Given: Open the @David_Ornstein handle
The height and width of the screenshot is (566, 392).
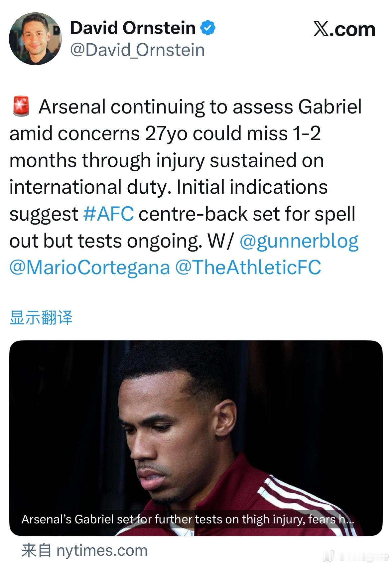Looking at the screenshot, I should (x=137, y=50).
